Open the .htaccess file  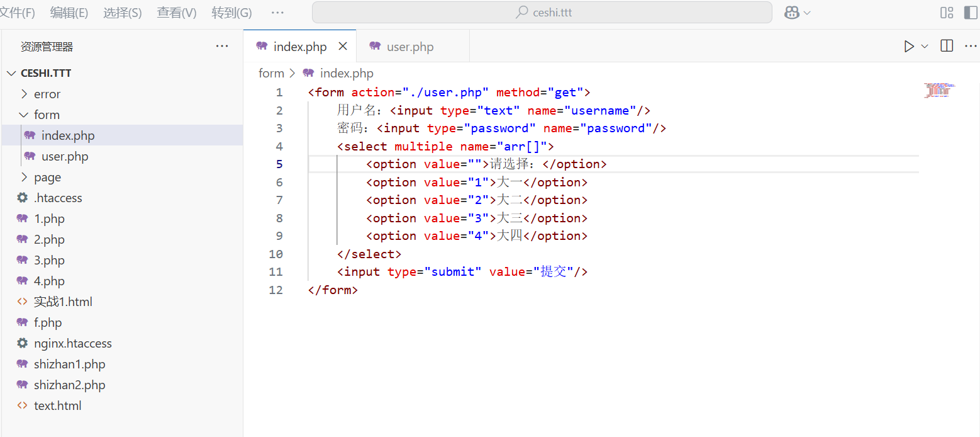tap(122, 198)
